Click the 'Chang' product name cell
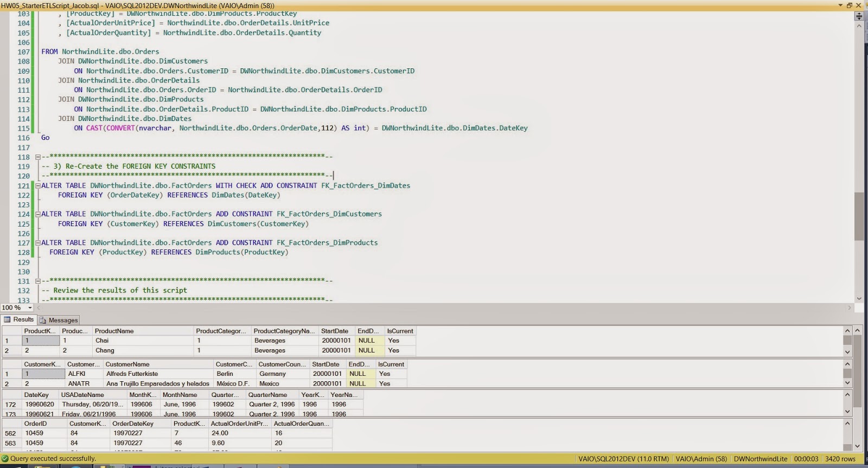This screenshot has height=468, width=868. click(x=143, y=350)
